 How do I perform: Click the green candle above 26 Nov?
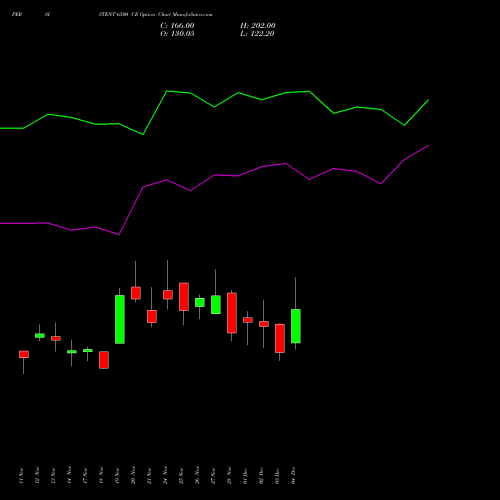(200, 302)
